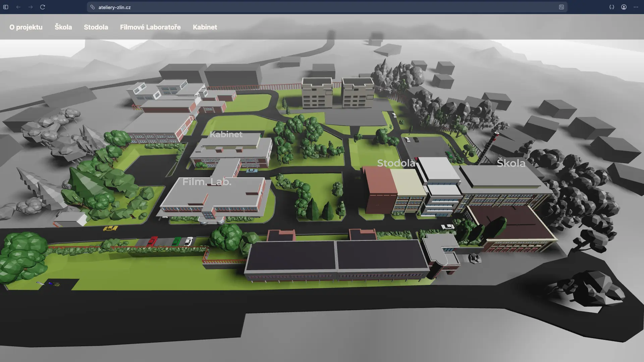Open the O projektu menu item
644x362 pixels.
coord(26,27)
